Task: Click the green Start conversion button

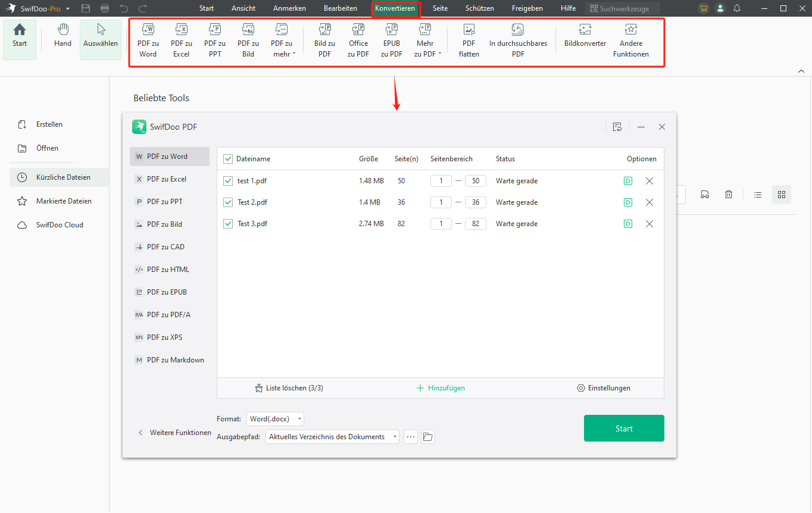Action: tap(624, 428)
